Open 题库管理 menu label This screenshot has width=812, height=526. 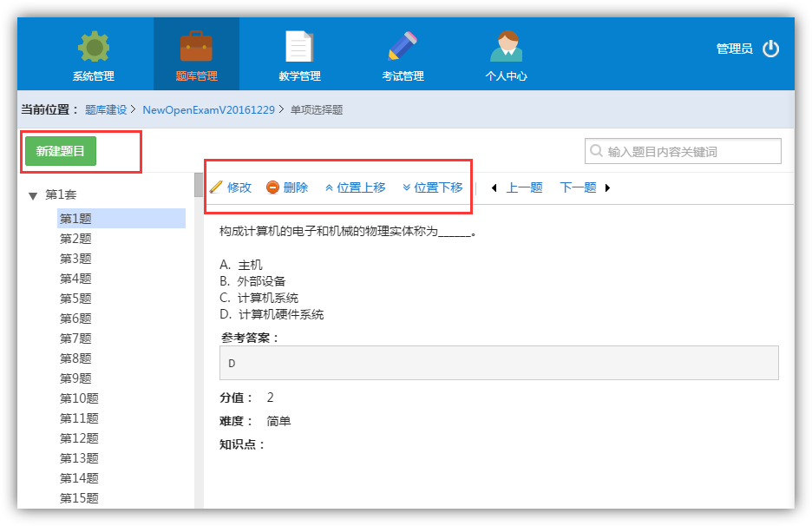click(196, 76)
